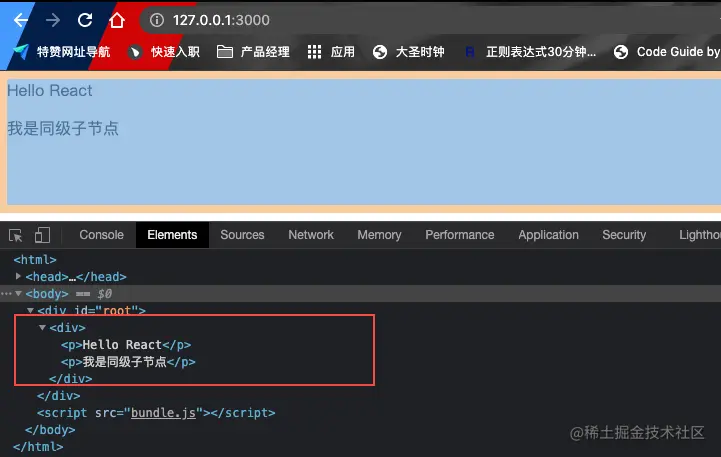The width and height of the screenshot is (721, 457).
Task: Select the <p>Hello React</p> node
Action: pyautogui.click(x=126, y=345)
